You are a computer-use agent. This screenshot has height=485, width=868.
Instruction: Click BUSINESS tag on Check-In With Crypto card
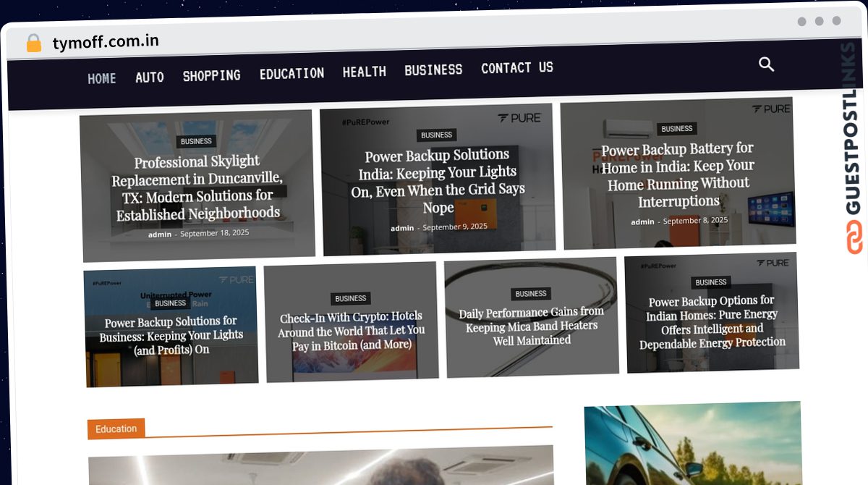(351, 298)
